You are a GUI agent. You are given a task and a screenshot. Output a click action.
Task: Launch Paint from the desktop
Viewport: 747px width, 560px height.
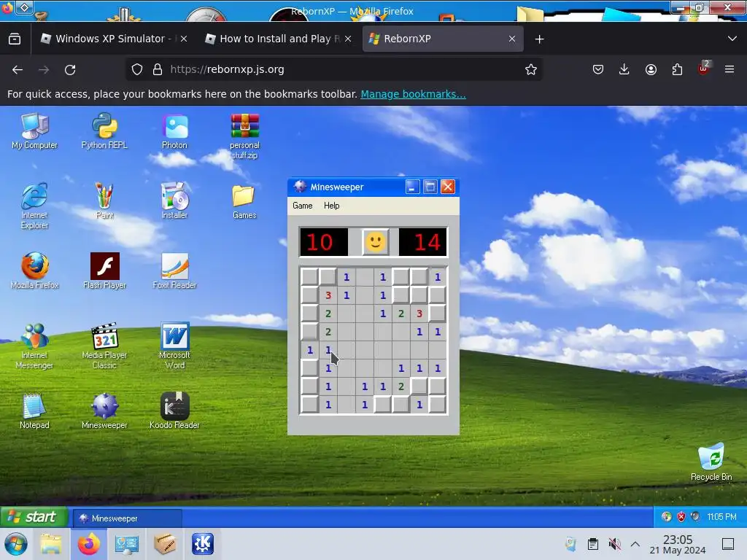104,201
